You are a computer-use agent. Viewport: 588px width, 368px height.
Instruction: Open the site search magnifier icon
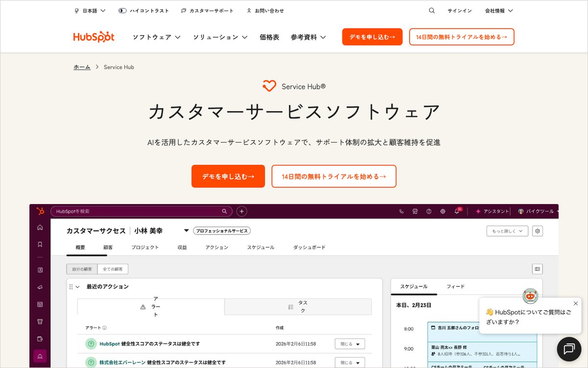coord(432,10)
